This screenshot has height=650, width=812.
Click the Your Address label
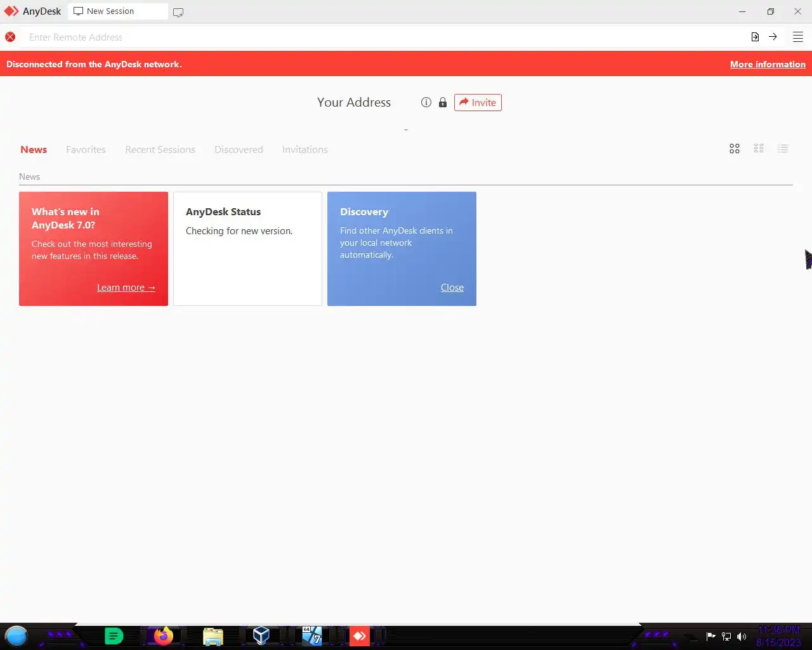(x=354, y=102)
